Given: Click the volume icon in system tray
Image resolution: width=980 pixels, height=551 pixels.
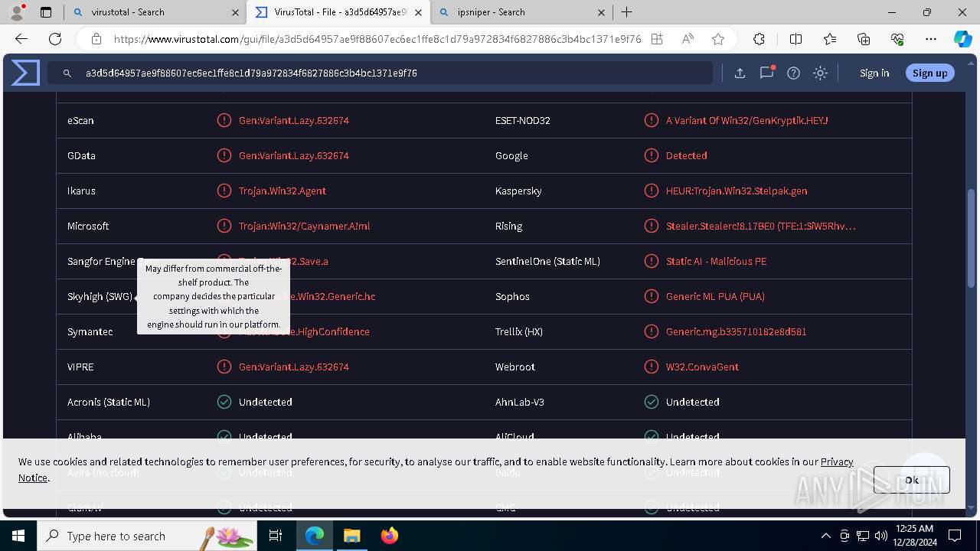Looking at the screenshot, I should [x=880, y=536].
